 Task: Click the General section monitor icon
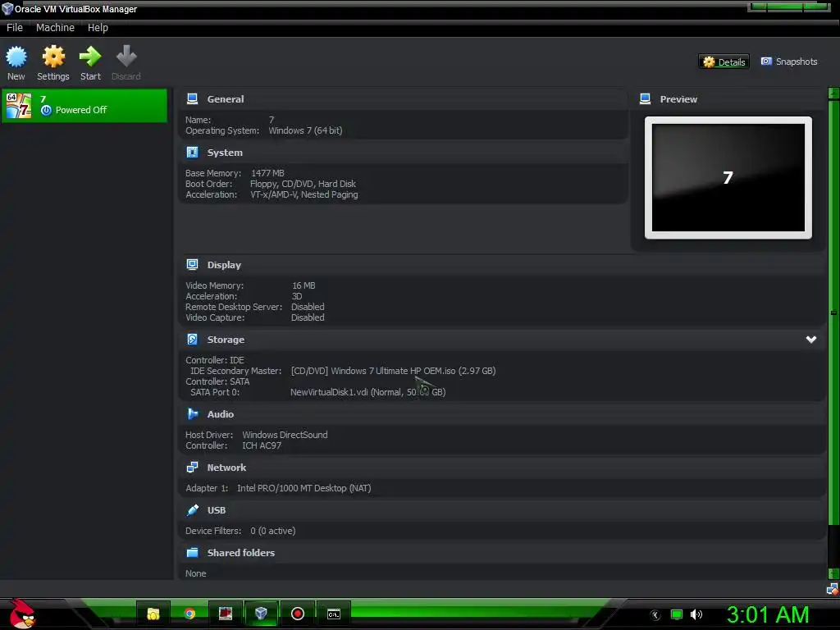pos(192,99)
